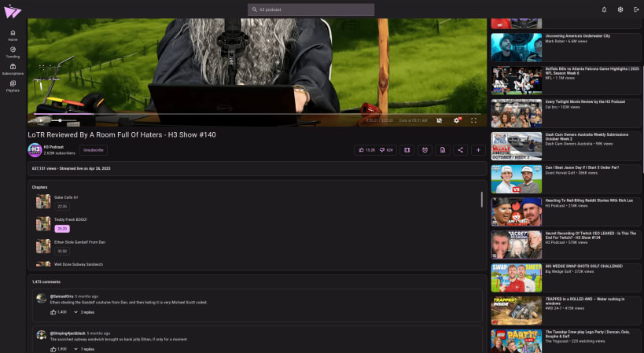The width and height of the screenshot is (644, 353).
Task: Click 'Well Done Subway Sandwich' chapter title
Action: click(x=79, y=264)
